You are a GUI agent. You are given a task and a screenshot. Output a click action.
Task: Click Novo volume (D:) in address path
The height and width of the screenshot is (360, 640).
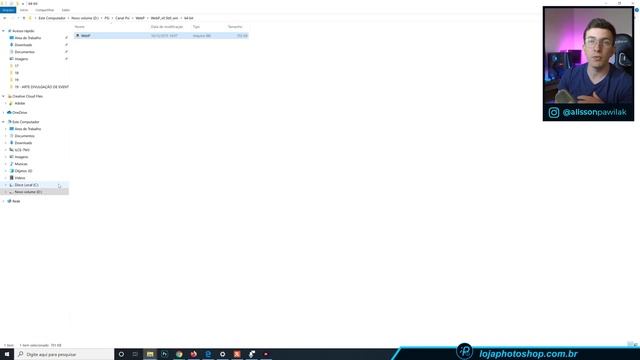click(x=85, y=18)
